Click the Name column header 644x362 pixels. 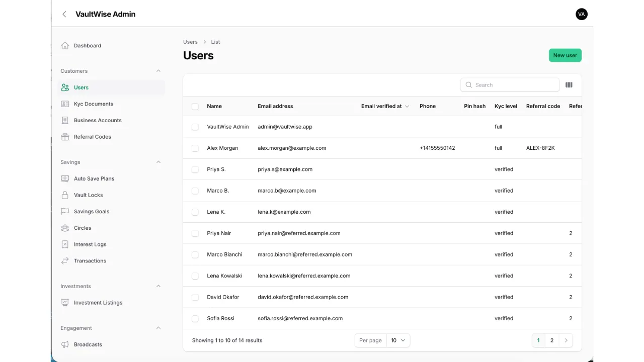214,106
